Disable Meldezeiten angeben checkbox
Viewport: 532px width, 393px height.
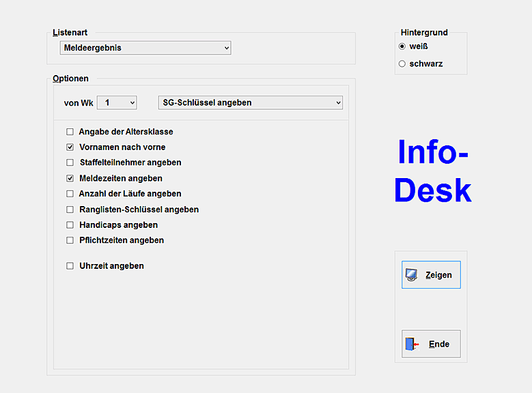[70, 179]
